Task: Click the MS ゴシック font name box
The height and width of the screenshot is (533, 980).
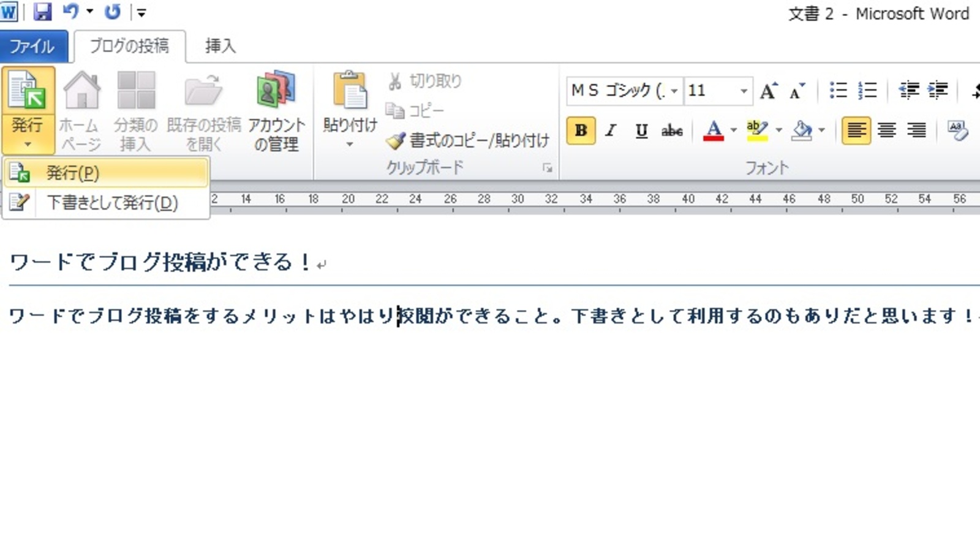Action: click(617, 91)
